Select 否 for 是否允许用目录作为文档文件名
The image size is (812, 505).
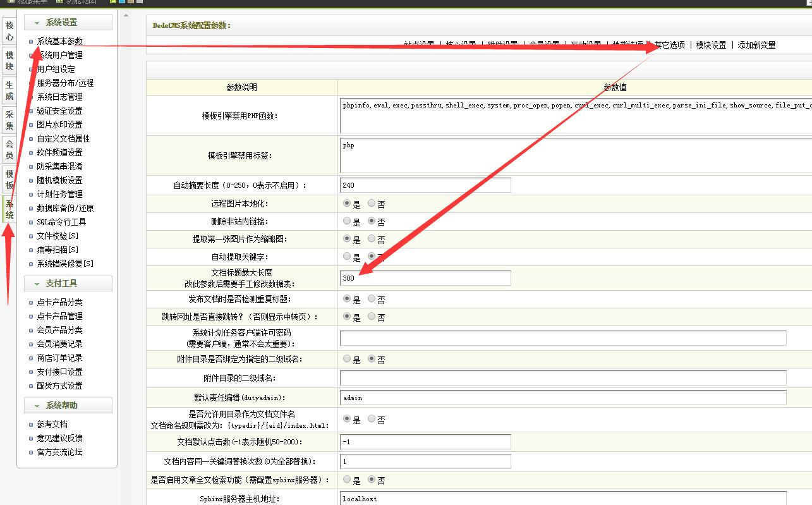(x=372, y=418)
